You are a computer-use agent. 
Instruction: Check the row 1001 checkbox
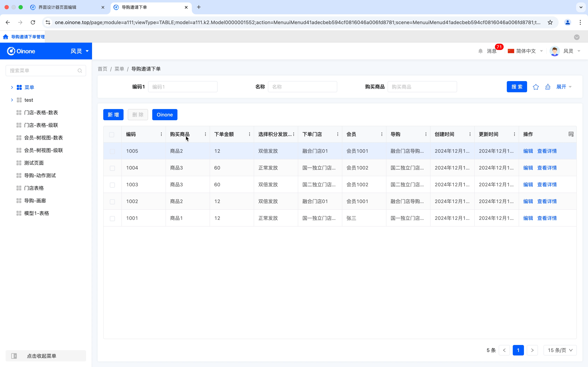(x=112, y=218)
